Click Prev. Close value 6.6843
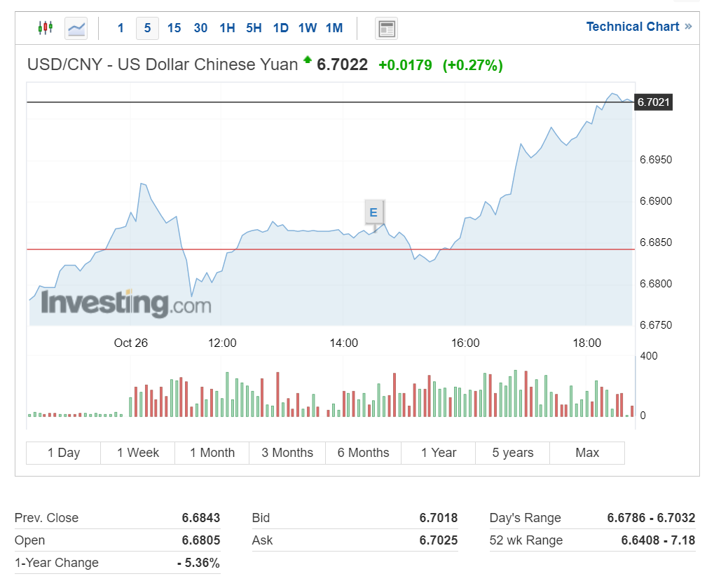This screenshot has height=588, width=707. [200, 518]
